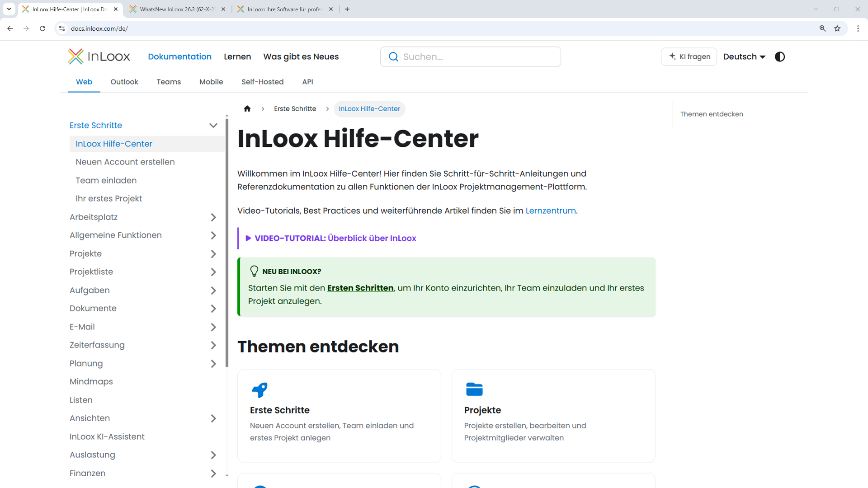Expand the Projekte sidebar chevron
Screen dimensions: 868x488
213,254
